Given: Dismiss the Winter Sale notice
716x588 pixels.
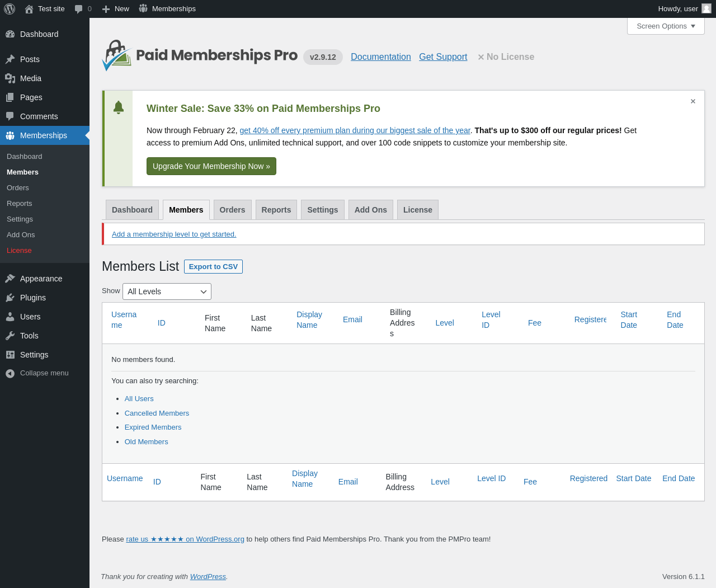Looking at the screenshot, I should point(693,101).
